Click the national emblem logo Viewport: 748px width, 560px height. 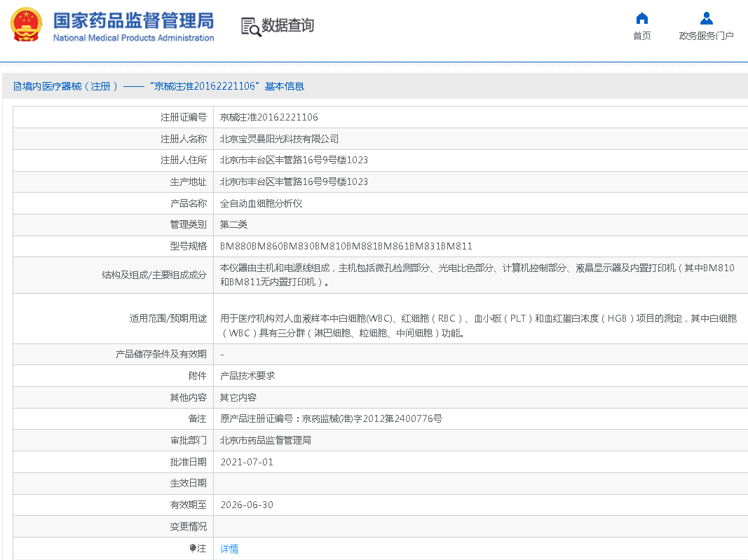click(26, 25)
